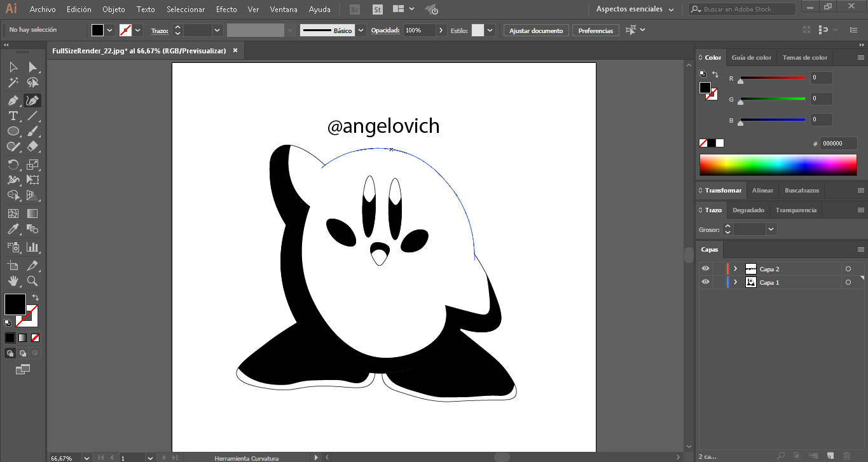Image resolution: width=868 pixels, height=462 pixels.
Task: Click the B blue slider in Color panel
Action: click(x=773, y=120)
